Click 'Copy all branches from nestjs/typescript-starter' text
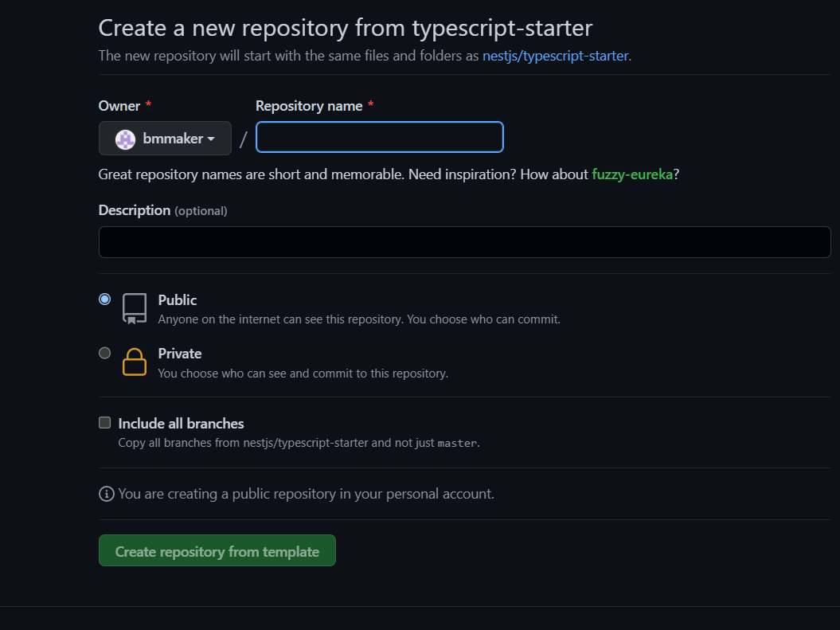Screen dimensions: 840x630 tap(299, 443)
